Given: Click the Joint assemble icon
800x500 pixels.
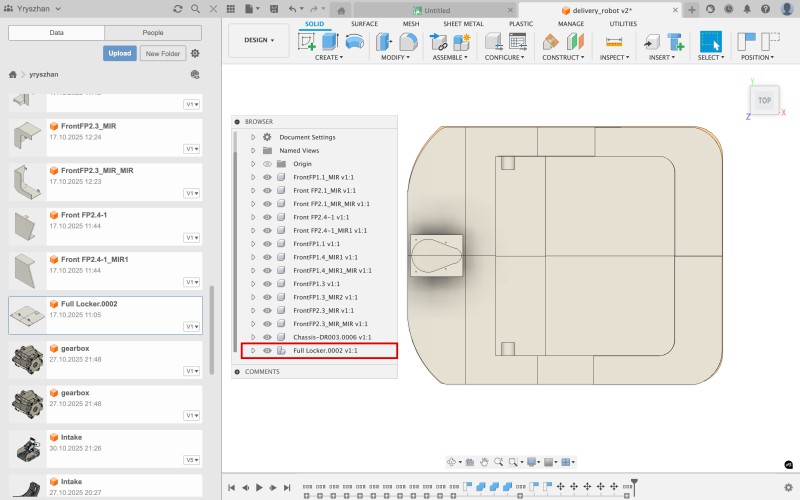Looking at the screenshot, I should coord(438,41).
